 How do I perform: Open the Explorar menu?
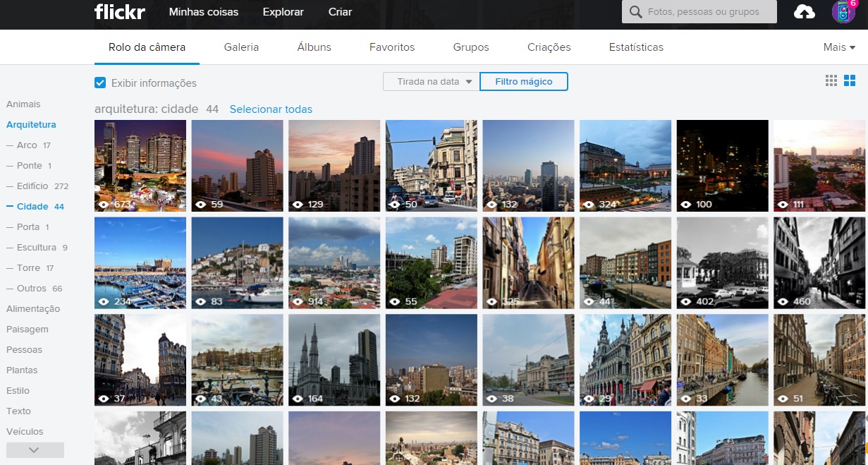click(x=283, y=12)
